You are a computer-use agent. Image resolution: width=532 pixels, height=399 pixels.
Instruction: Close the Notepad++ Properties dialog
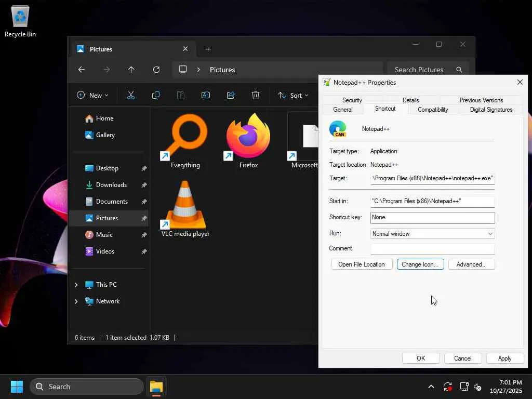tap(520, 83)
